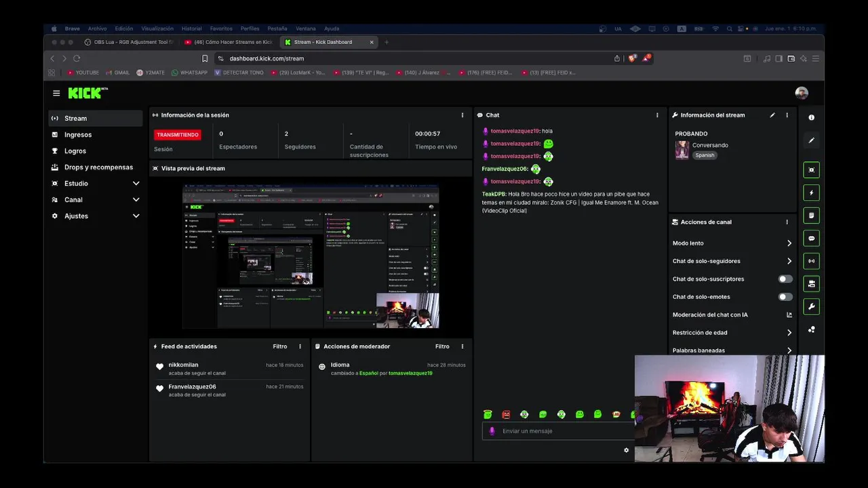
Task: Switch to OBS Lua RGB Adjustment Tool tab
Action: click(x=129, y=42)
